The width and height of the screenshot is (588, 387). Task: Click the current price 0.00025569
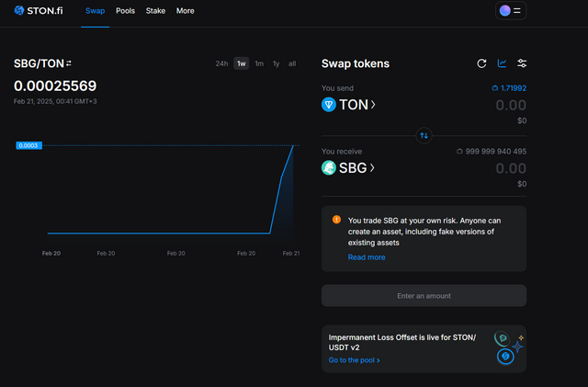[55, 86]
